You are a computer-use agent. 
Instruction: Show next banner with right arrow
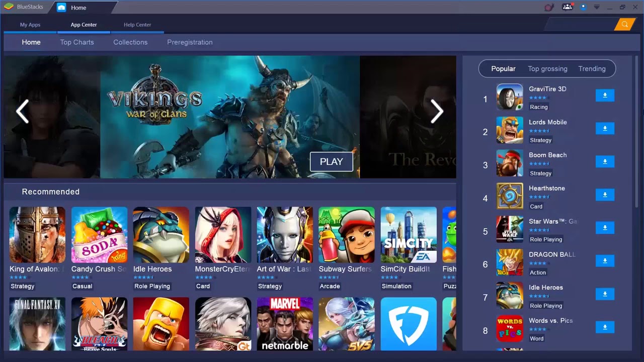click(x=437, y=111)
